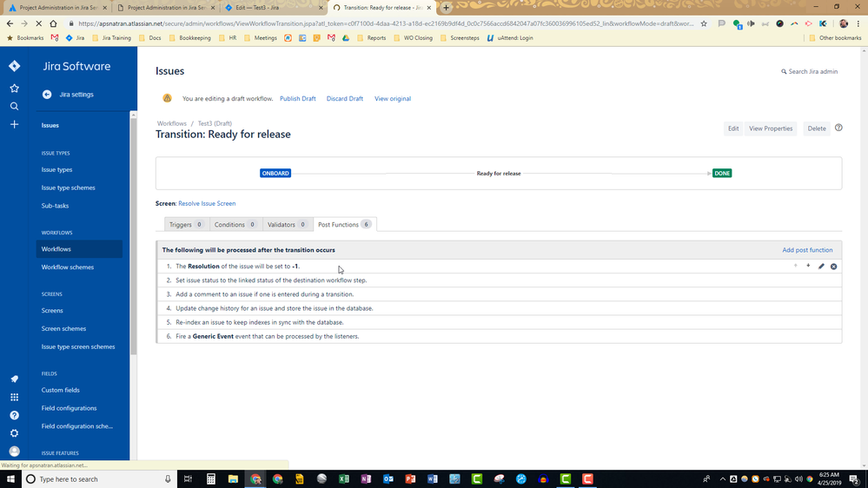Open Starred and recent star icon
This screenshot has width=868, height=488.
pyautogui.click(x=15, y=89)
